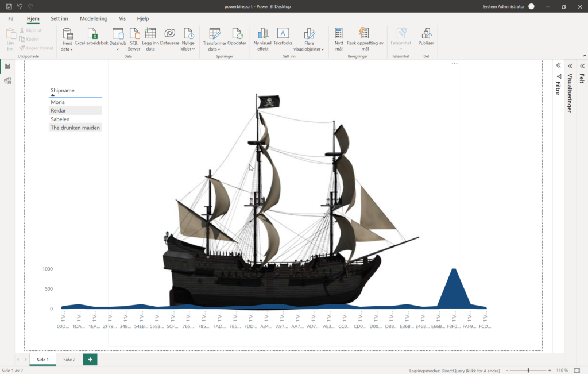Create Nytt mål measure
The image size is (588, 374).
pos(339,40)
